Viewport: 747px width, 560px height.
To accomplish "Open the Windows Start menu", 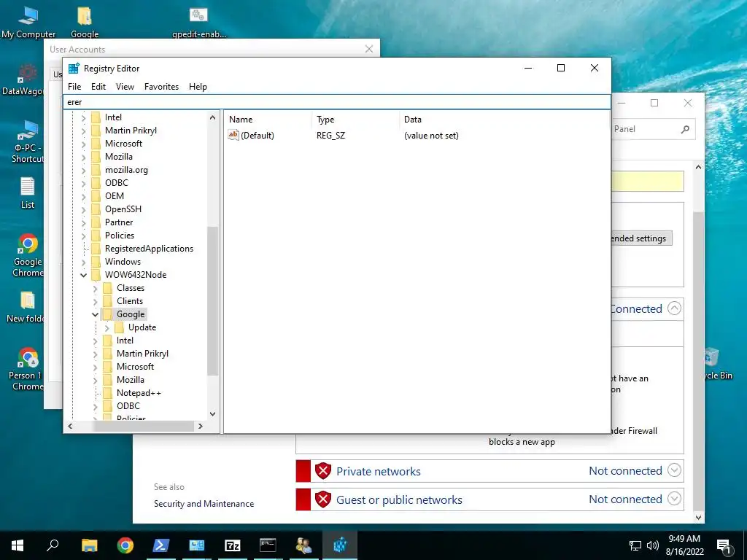I will [x=18, y=545].
